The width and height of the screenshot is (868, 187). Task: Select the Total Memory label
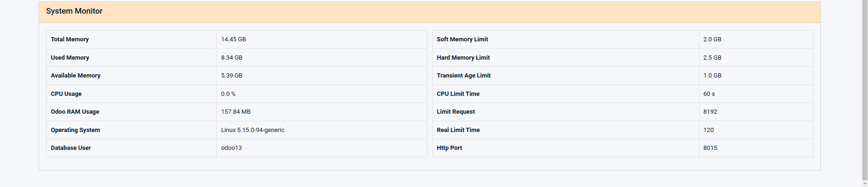tap(70, 39)
